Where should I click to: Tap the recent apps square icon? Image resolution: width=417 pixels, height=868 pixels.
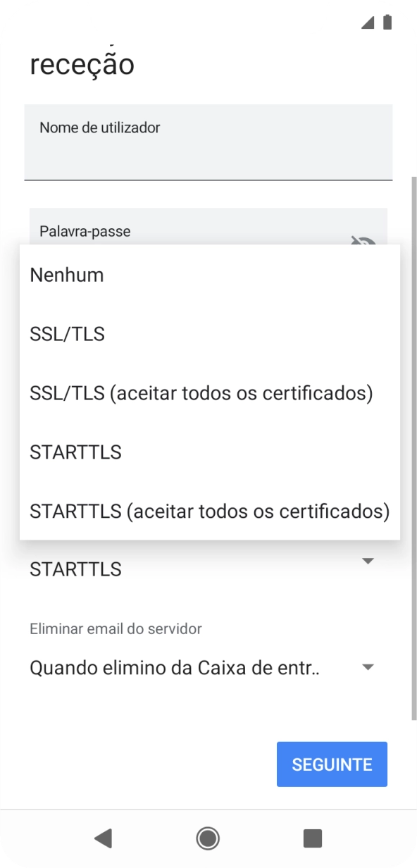[x=312, y=838]
